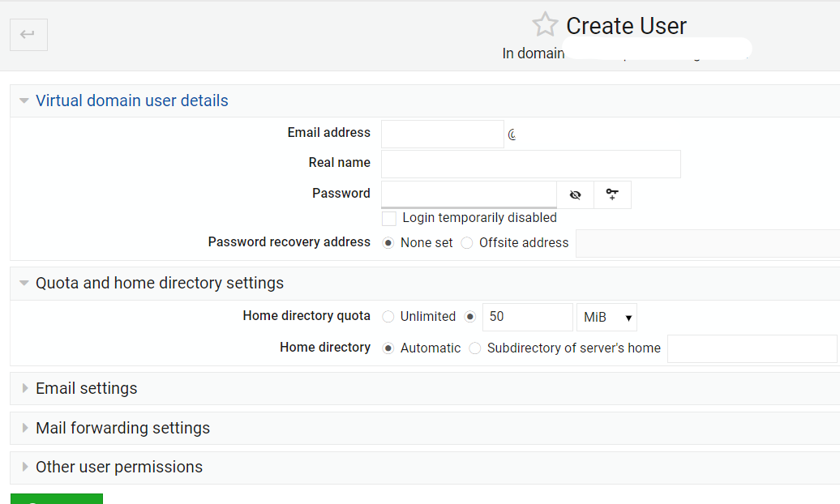Click the quota value field showing 50
This screenshot has height=504, width=840.
click(528, 317)
